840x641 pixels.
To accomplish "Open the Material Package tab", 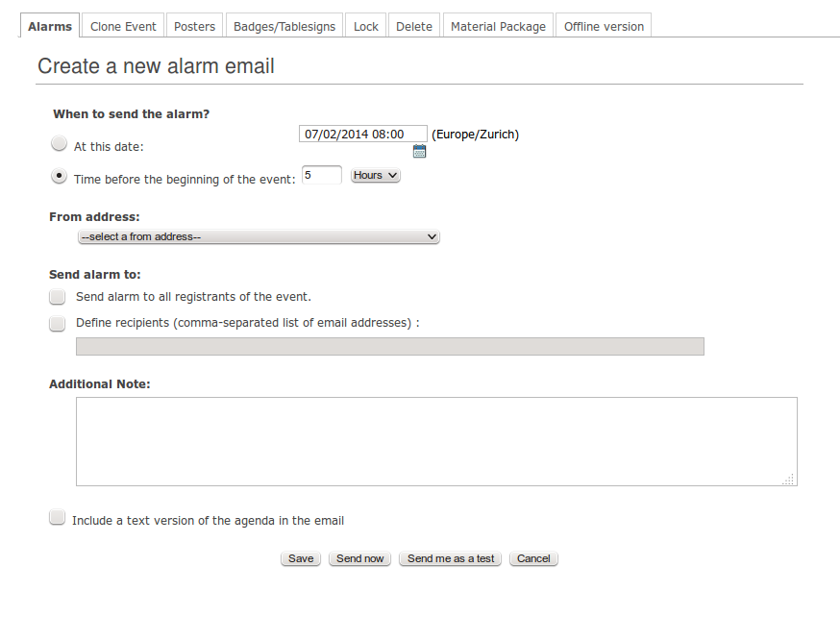I will click(x=498, y=26).
